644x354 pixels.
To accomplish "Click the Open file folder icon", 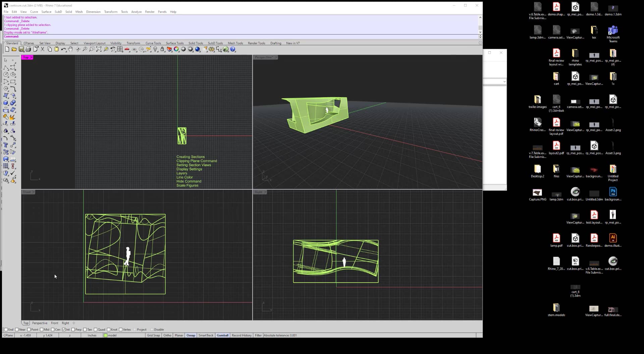I will (14, 49).
